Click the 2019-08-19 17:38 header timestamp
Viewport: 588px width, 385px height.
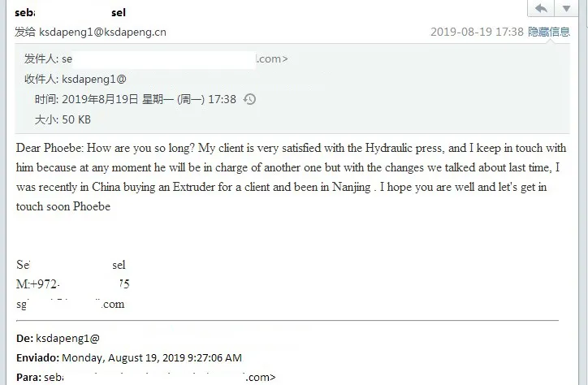coord(475,32)
